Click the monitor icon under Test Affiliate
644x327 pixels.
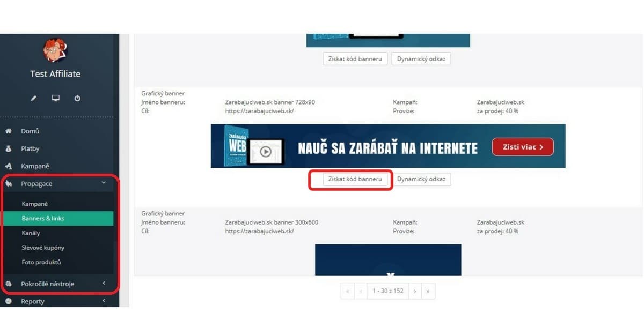[55, 99]
